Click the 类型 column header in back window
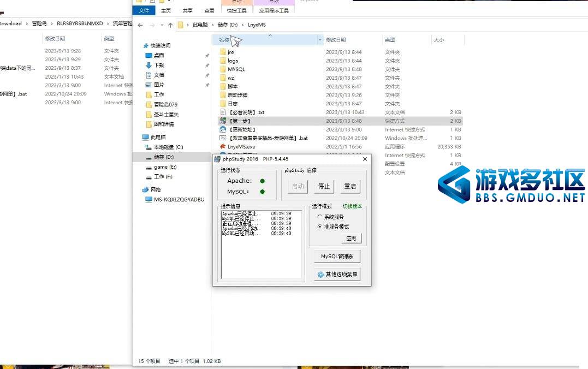This screenshot has height=369, width=588. [x=109, y=39]
